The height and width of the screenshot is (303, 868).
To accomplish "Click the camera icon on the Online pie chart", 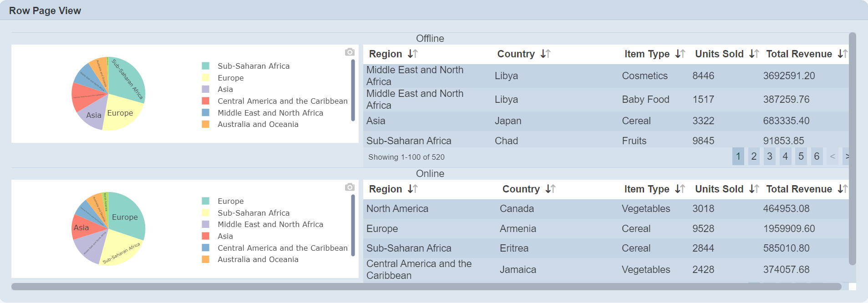I will (350, 187).
